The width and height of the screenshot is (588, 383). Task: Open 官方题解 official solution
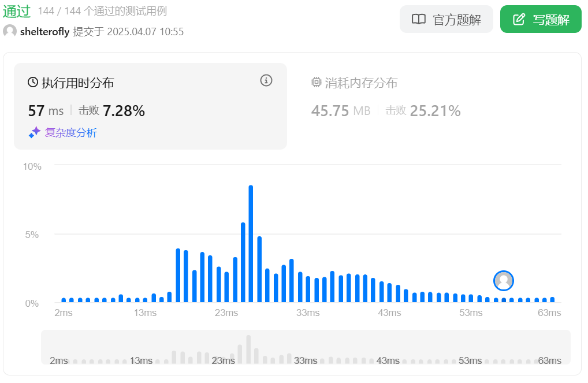coord(446,20)
